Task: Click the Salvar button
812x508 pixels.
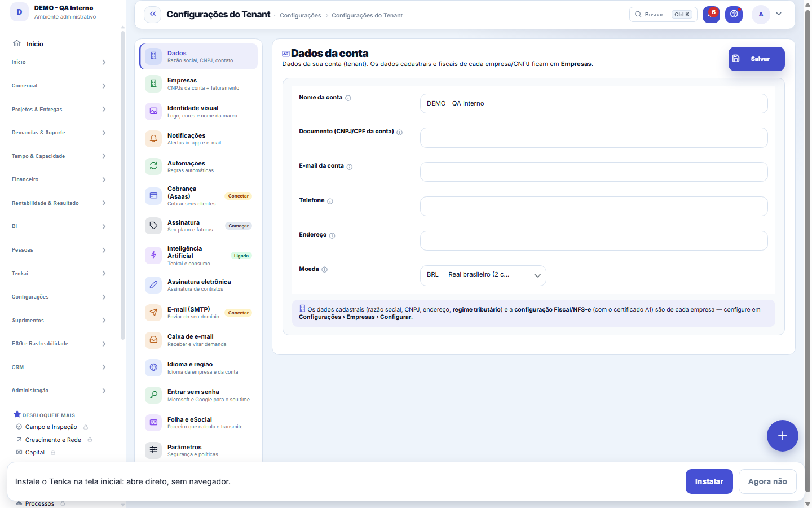Action: [x=756, y=59]
